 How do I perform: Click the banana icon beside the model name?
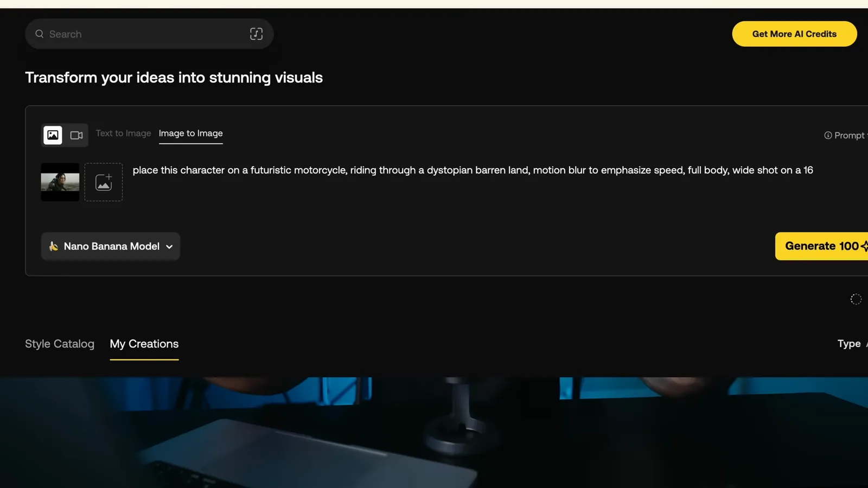pos(54,246)
